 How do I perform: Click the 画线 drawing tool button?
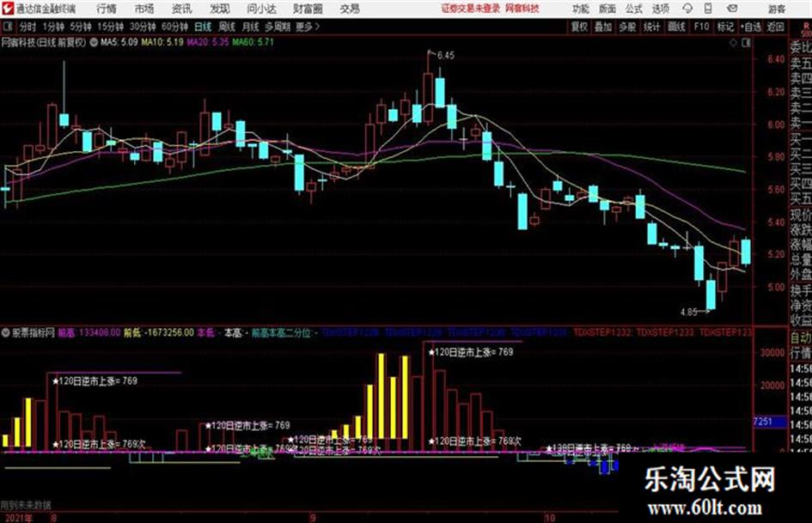(x=676, y=27)
